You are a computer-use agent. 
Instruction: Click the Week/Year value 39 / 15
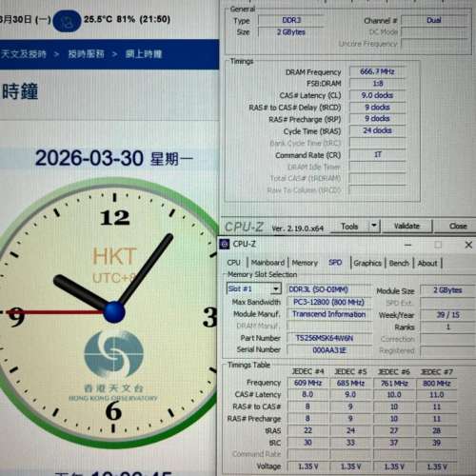click(447, 315)
